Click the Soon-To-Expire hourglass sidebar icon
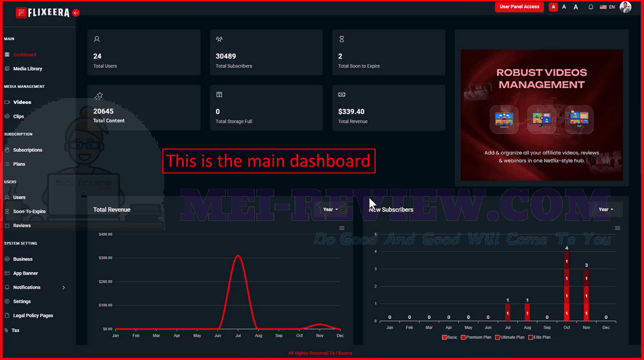This screenshot has width=644, height=360. coord(7,212)
